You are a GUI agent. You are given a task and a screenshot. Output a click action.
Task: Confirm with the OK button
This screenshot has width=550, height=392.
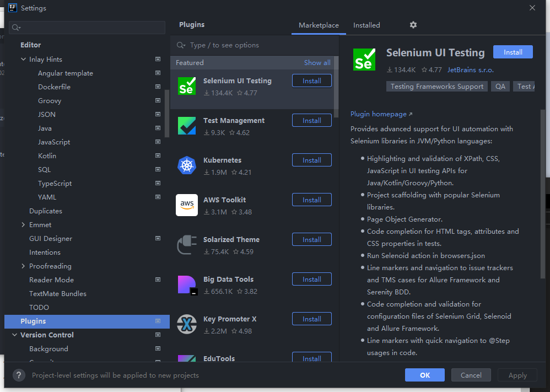[x=425, y=375]
